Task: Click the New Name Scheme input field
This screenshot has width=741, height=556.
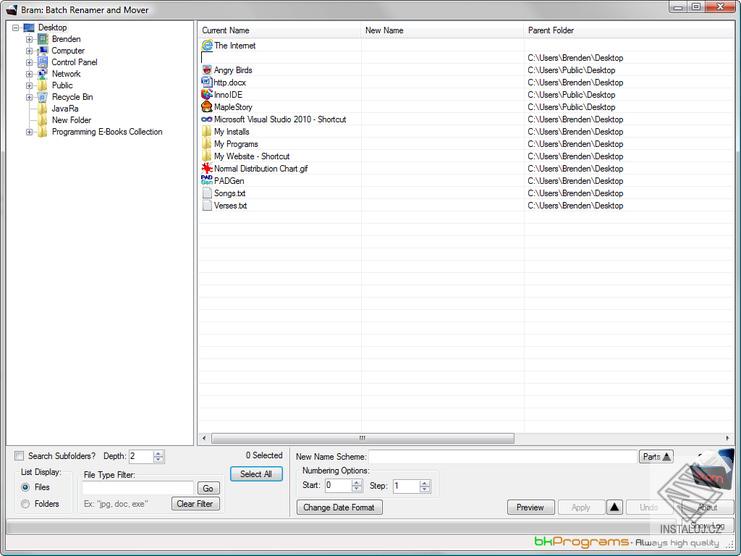Action: click(503, 457)
